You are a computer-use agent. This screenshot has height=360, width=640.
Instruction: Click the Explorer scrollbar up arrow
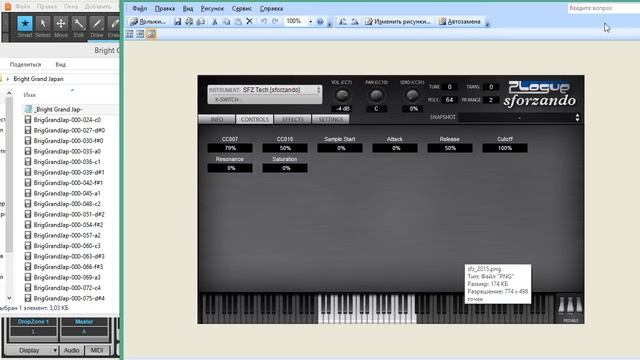(9, 93)
